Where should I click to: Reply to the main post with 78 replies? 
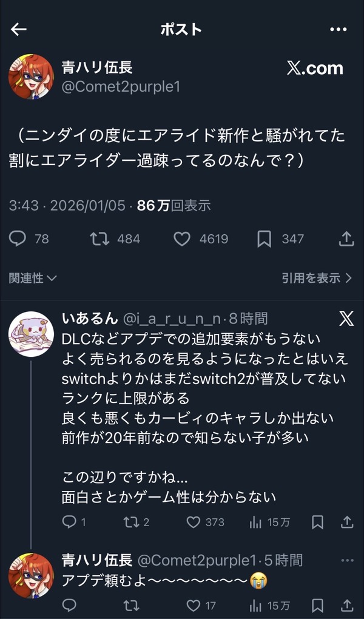point(19,239)
